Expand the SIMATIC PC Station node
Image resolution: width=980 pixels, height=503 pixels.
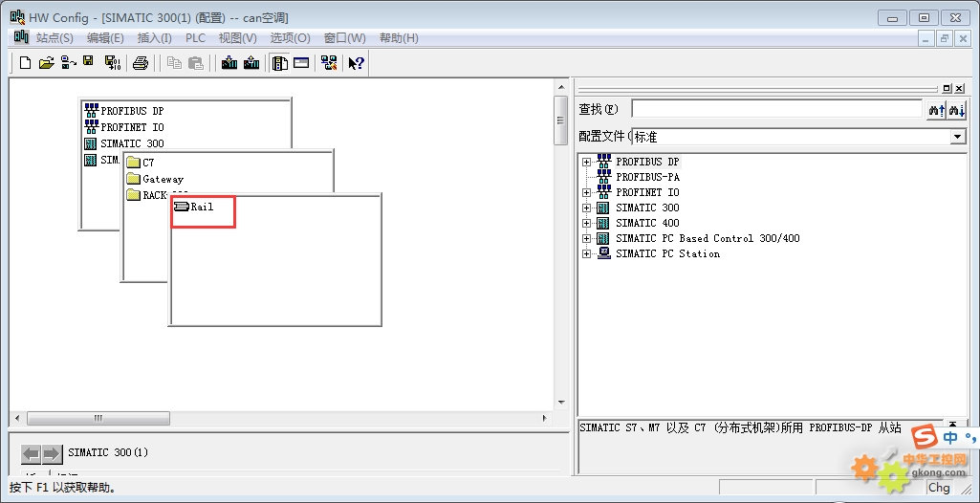pos(586,253)
